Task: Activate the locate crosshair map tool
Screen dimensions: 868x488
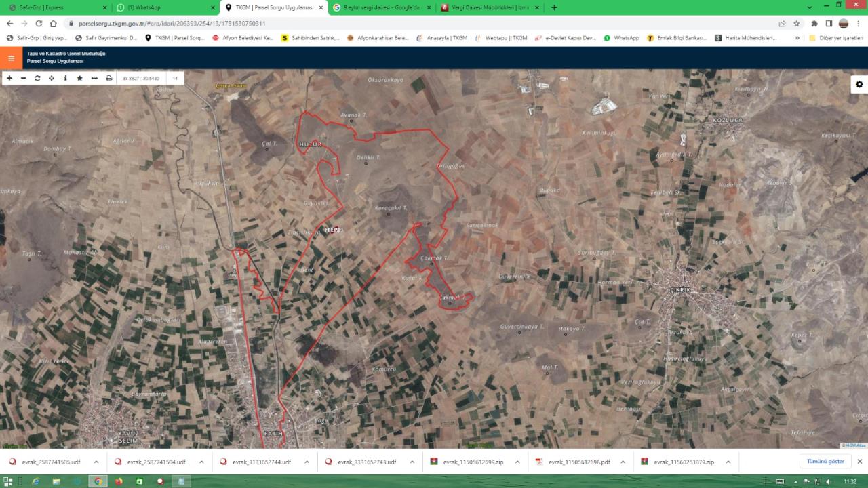Action: coord(52,78)
